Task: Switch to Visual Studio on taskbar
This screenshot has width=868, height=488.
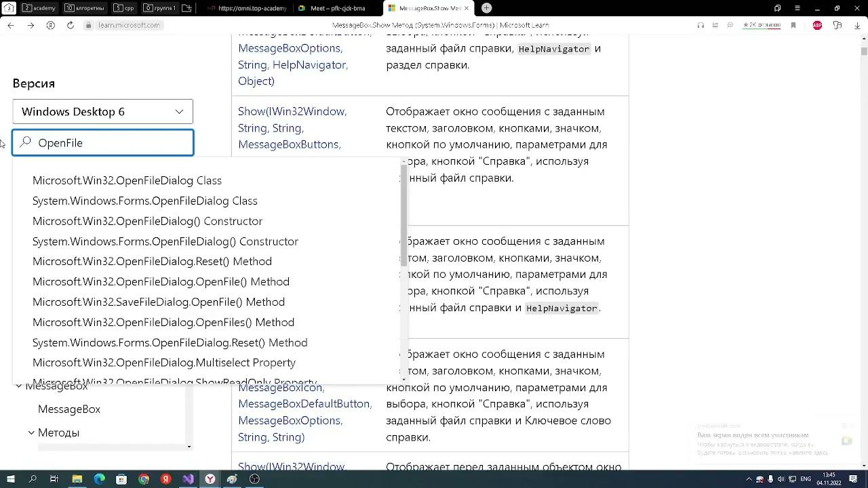Action: point(188,479)
